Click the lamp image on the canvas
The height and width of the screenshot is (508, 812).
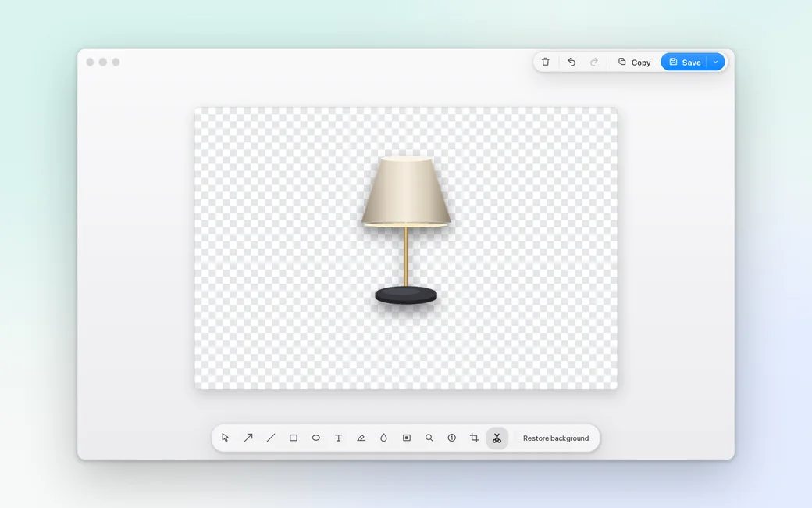click(405, 231)
